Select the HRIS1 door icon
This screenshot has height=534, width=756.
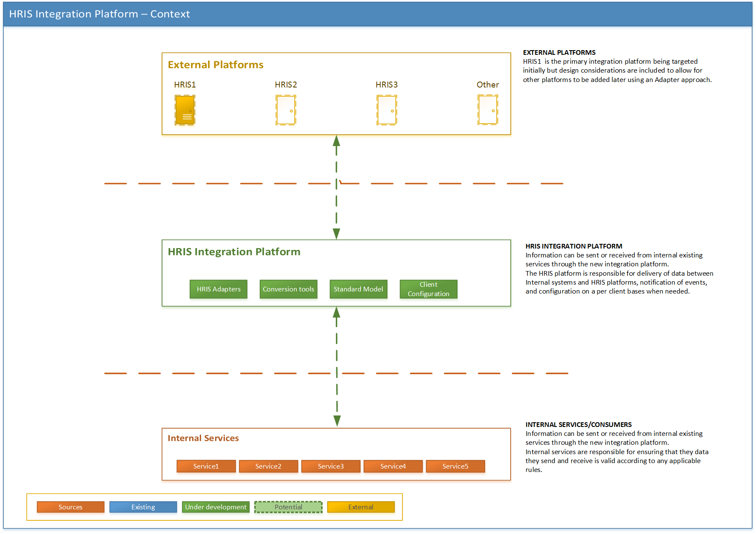(x=185, y=110)
